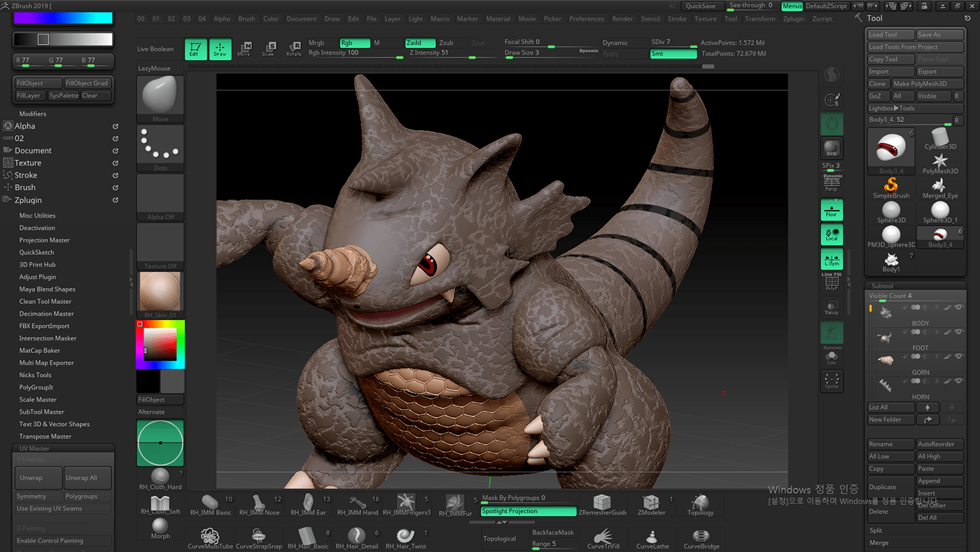The height and width of the screenshot is (552, 980).
Task: Select the CurveLathe brush
Action: (652, 539)
